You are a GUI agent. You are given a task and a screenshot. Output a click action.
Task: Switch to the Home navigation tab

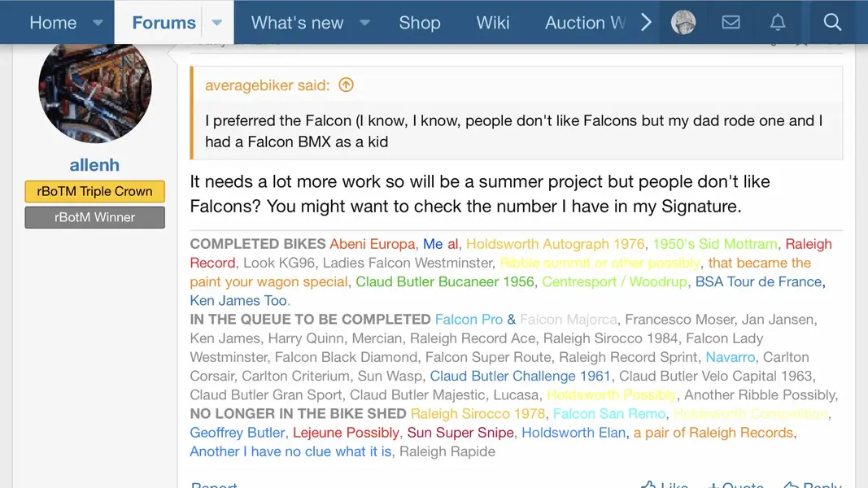[53, 23]
